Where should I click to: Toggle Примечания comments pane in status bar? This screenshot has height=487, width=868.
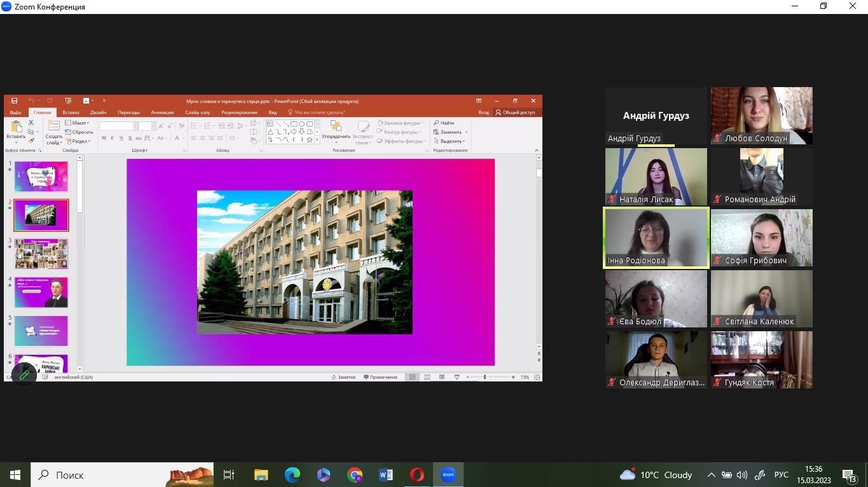coord(380,377)
